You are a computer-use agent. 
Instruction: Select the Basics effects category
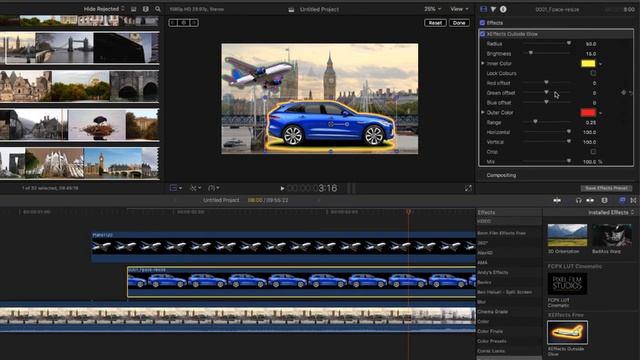tap(484, 282)
